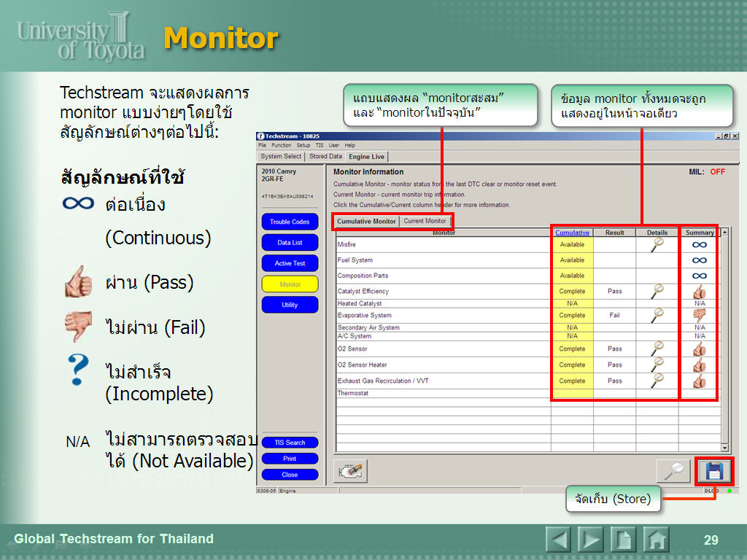Click the Details column header

(657, 233)
